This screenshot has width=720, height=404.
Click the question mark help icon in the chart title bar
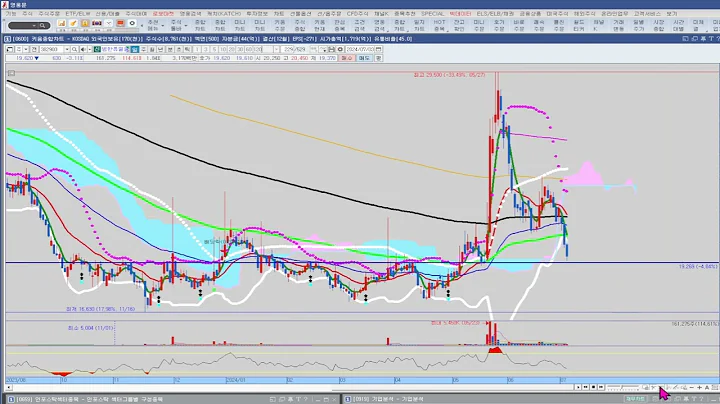[x=718, y=39]
